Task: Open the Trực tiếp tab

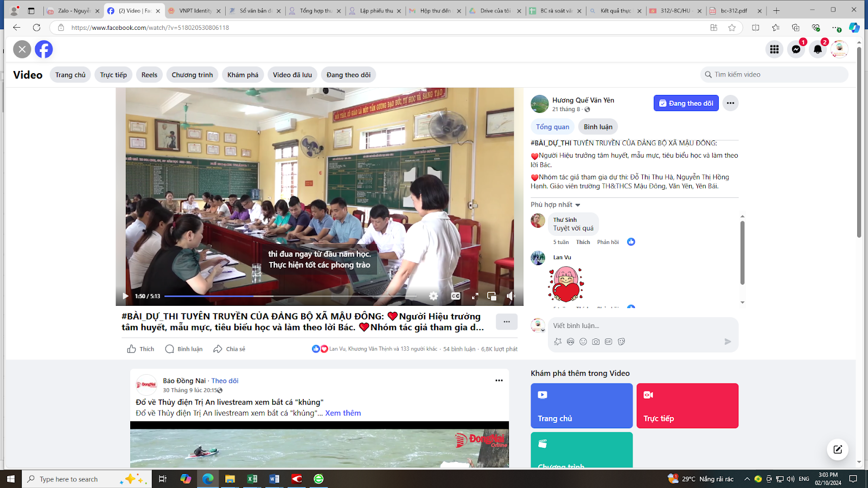Action: [113, 75]
